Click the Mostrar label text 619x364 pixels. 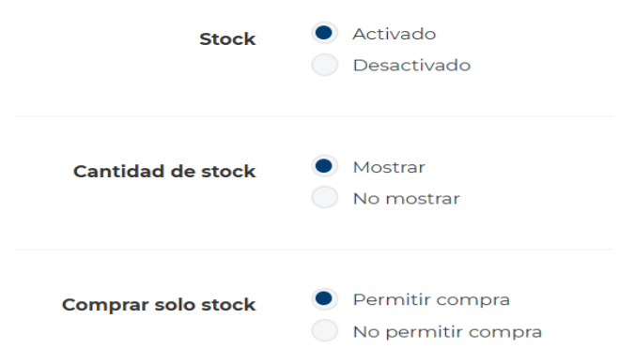pos(389,167)
